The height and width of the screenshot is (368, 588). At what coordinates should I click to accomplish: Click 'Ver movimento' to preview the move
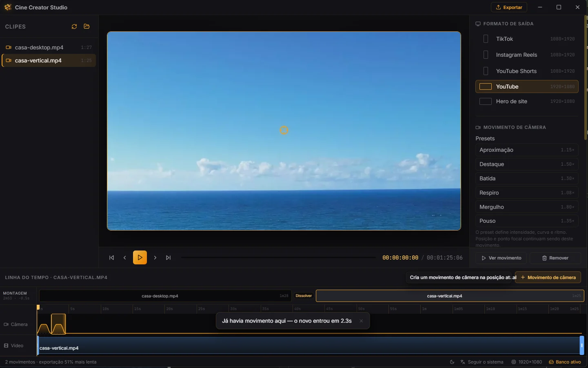pyautogui.click(x=501, y=258)
